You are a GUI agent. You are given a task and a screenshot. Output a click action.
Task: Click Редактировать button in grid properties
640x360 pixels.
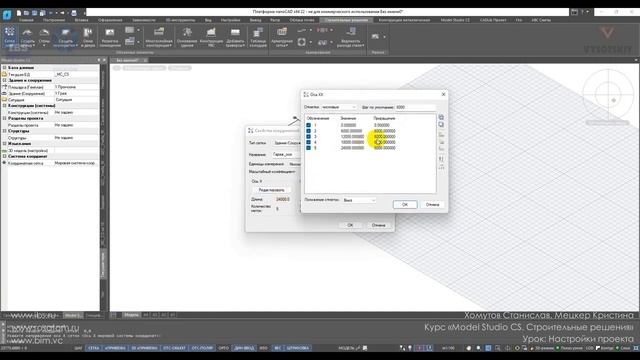tap(271, 190)
